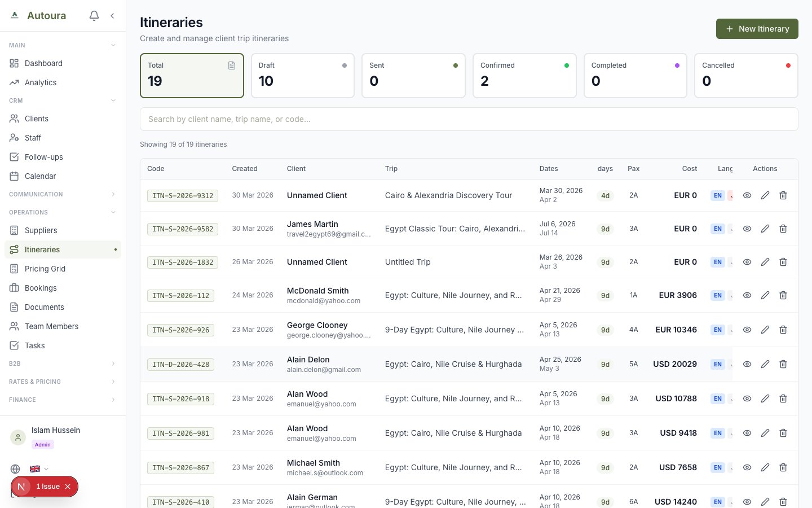Screen dimensions: 812x508
Task: View James Martin's itinerary (eye icon)
Action: pyautogui.click(x=747, y=229)
